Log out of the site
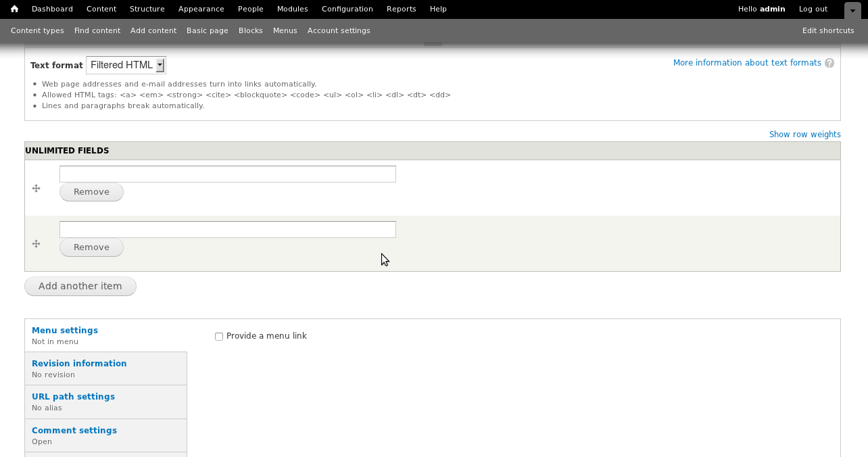868x457 pixels. coord(813,9)
